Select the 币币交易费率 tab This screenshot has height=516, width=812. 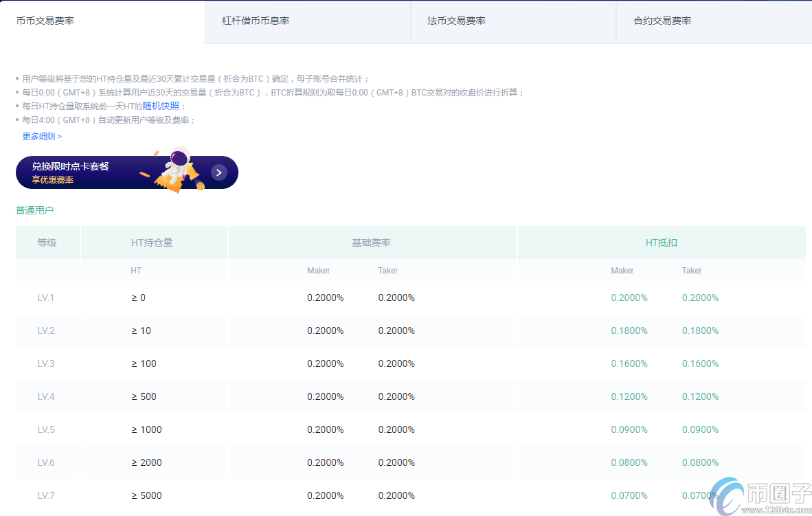coord(45,21)
